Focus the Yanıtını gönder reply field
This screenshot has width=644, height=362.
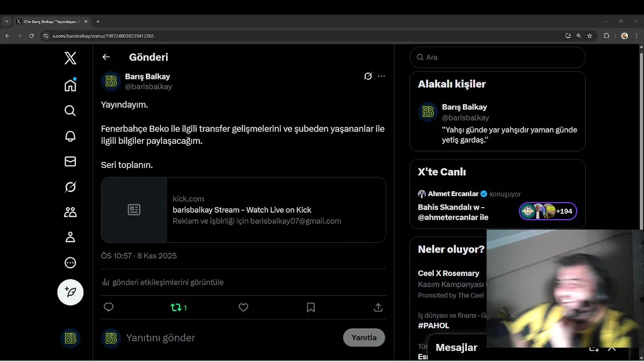tap(231, 338)
